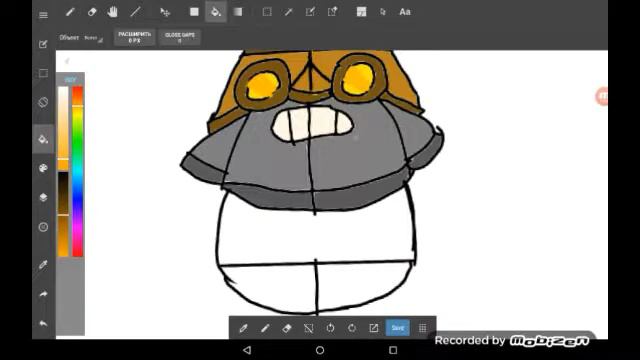Tap the bucket tool icon in left sidebar

pos(43,139)
